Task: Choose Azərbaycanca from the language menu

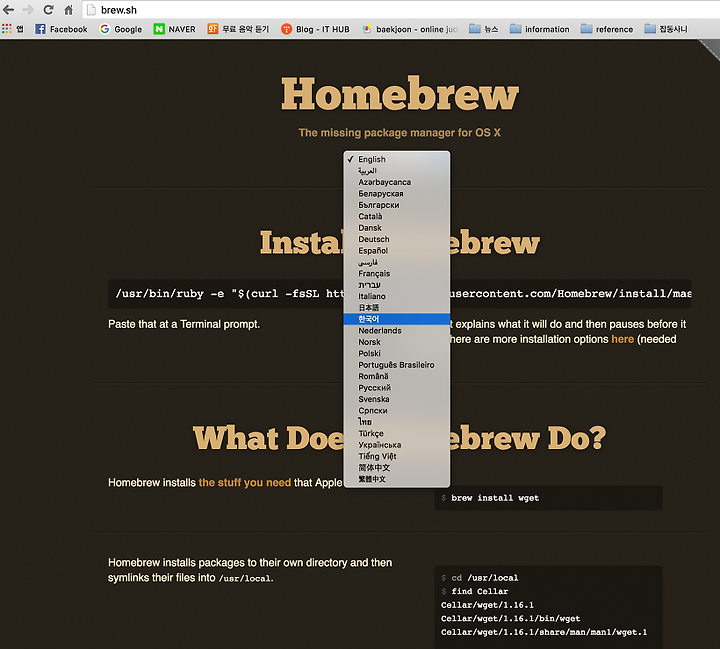Action: tap(397, 182)
